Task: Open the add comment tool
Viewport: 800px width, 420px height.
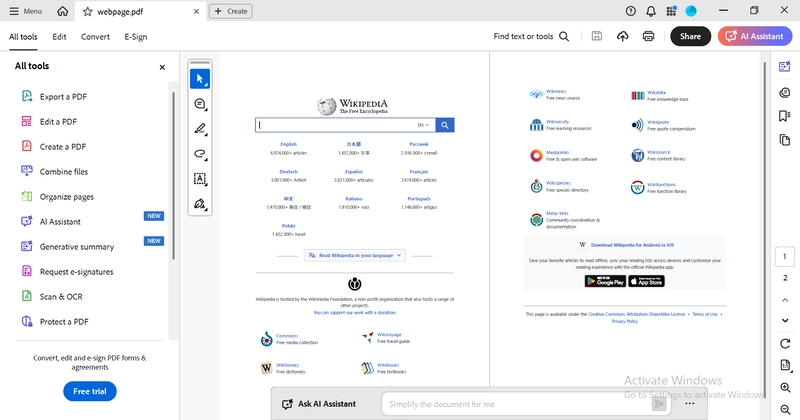Action: (x=200, y=104)
